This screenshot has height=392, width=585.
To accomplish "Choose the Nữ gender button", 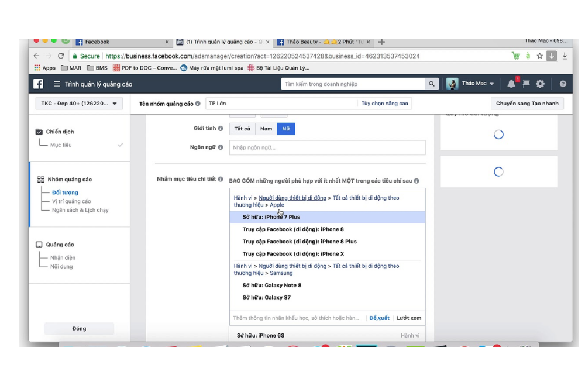I will click(286, 129).
